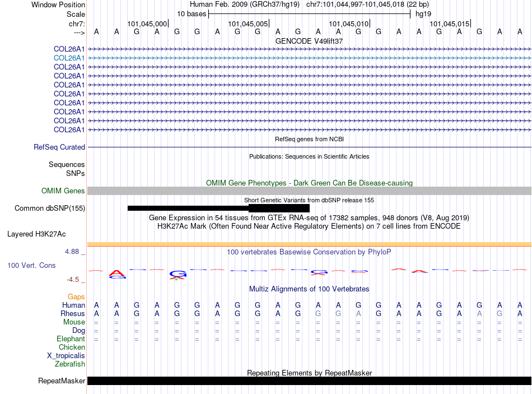Click the -4.5 conservation scale value
This screenshot has width=532, height=394.
point(73,280)
